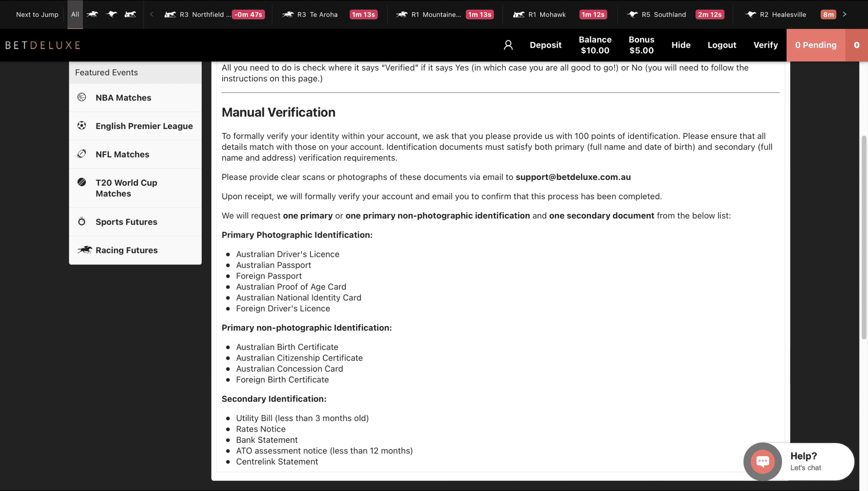Viewport: 868px width, 491px height.
Task: Expand next races with right chevron
Action: [x=845, y=14]
